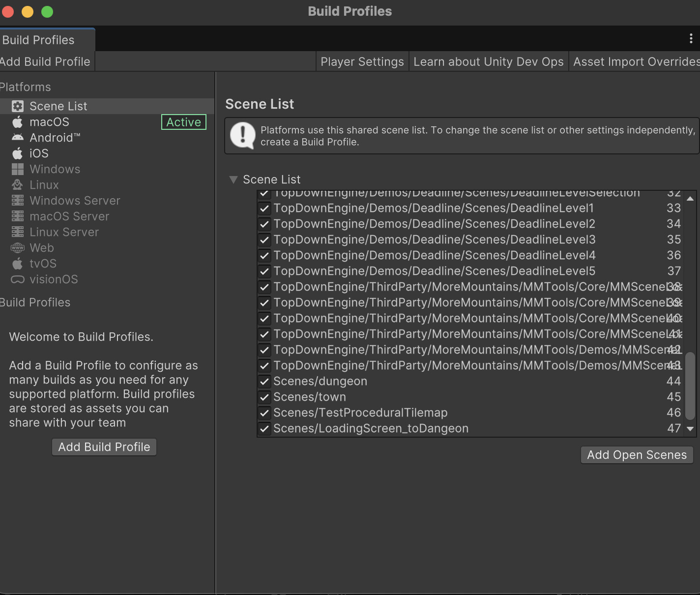700x595 pixels.
Task: Open Learn about Unity Dev Ops
Action: [489, 61]
